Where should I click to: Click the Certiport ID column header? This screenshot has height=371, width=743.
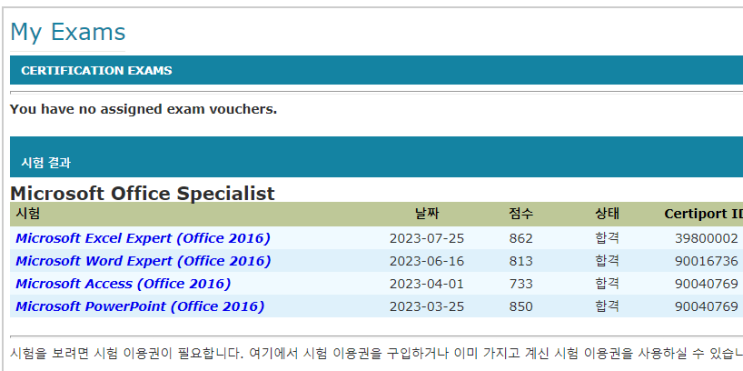point(703,214)
